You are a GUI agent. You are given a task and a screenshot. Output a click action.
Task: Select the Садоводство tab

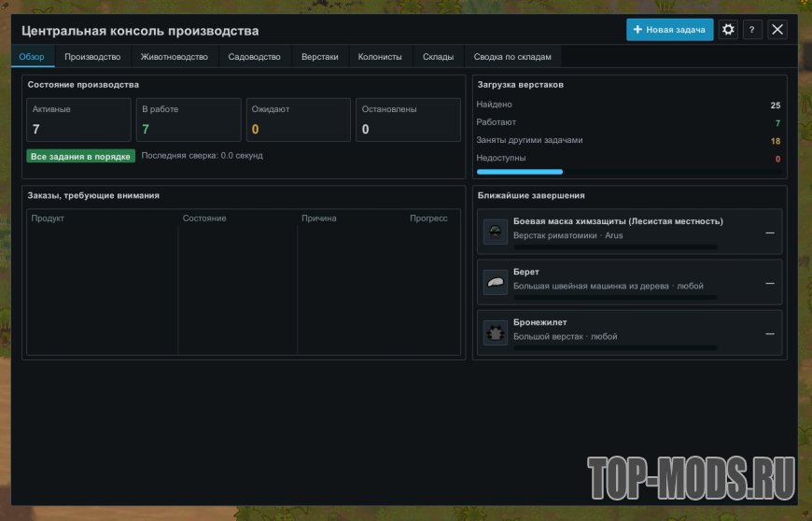[x=254, y=56]
